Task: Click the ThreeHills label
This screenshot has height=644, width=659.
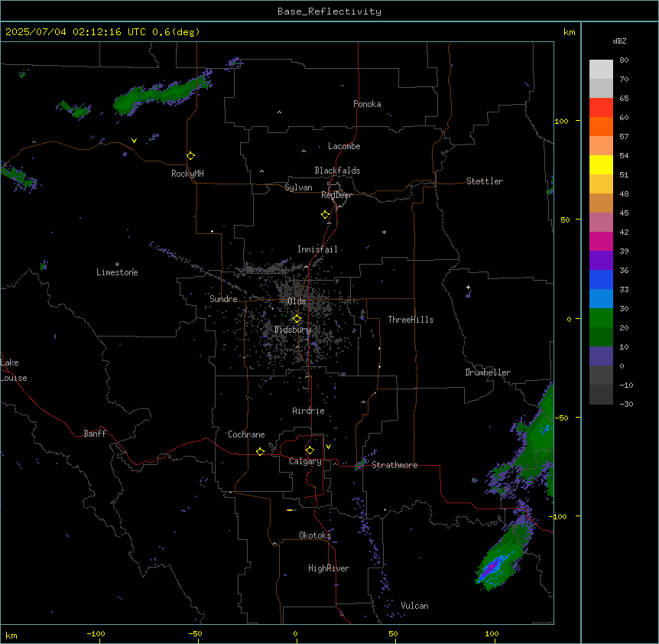Action: 411,320
